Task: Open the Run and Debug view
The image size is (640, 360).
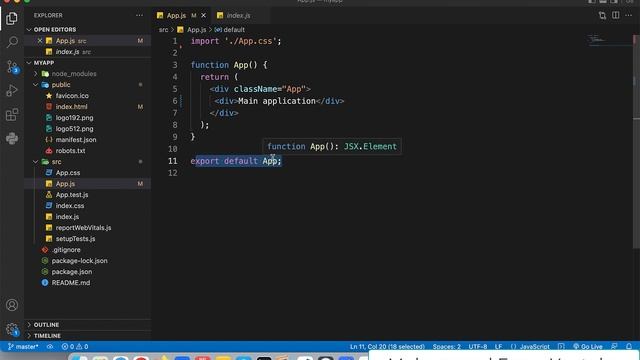Action: tap(12, 91)
